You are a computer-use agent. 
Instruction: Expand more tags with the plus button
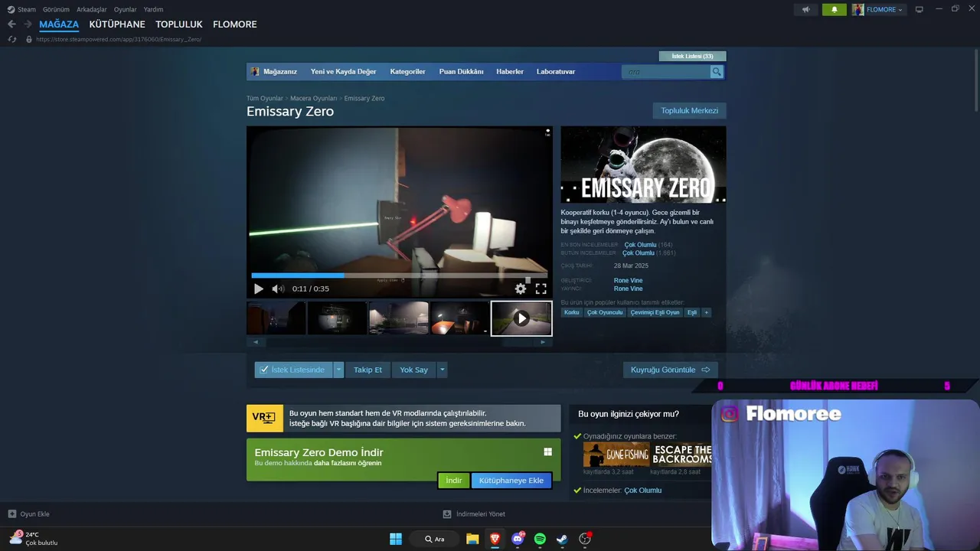tap(707, 312)
